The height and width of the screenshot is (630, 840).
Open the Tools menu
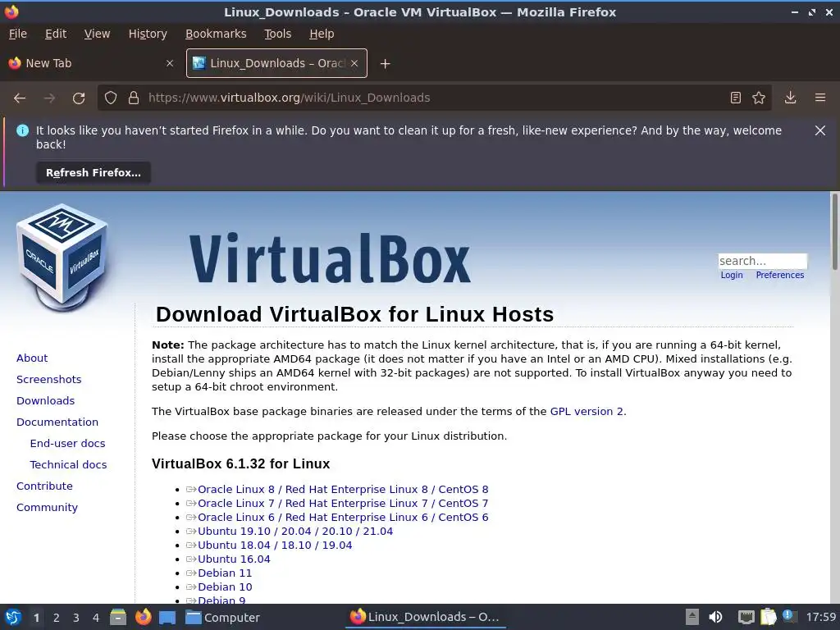click(x=277, y=34)
